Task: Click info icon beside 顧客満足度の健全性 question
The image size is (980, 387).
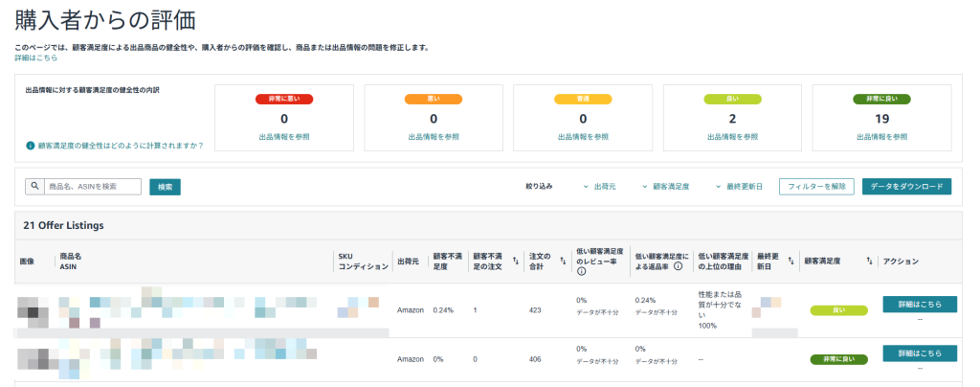Action: [30, 146]
